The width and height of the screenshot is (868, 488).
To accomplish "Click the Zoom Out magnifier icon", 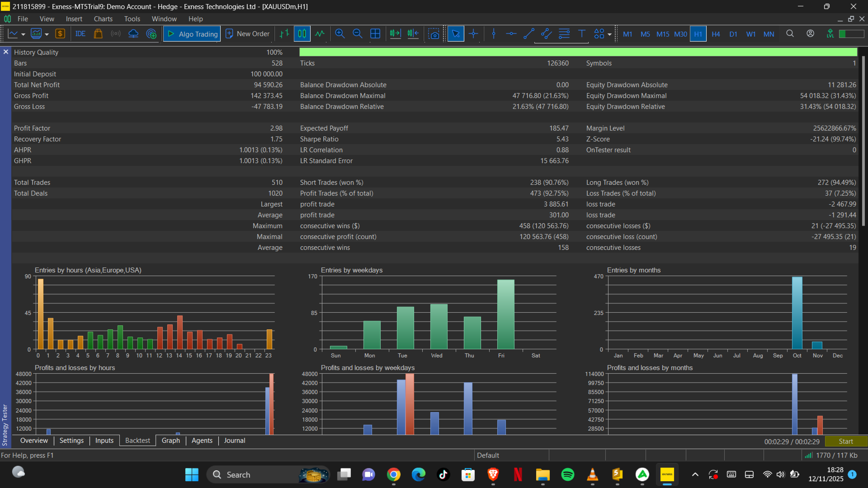I will 357,34.
